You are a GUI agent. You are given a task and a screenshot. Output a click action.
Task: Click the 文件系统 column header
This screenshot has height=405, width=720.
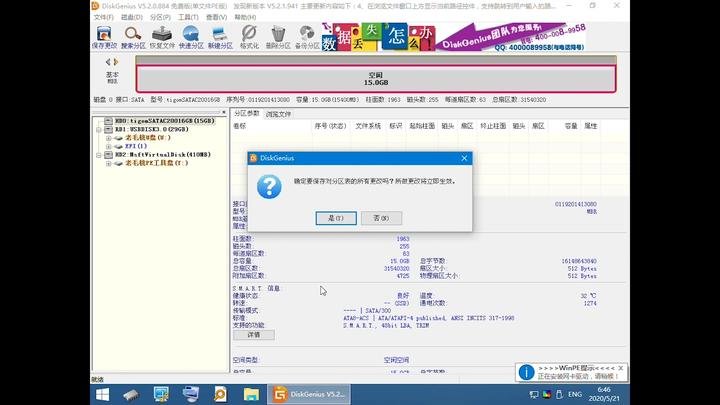pos(368,126)
